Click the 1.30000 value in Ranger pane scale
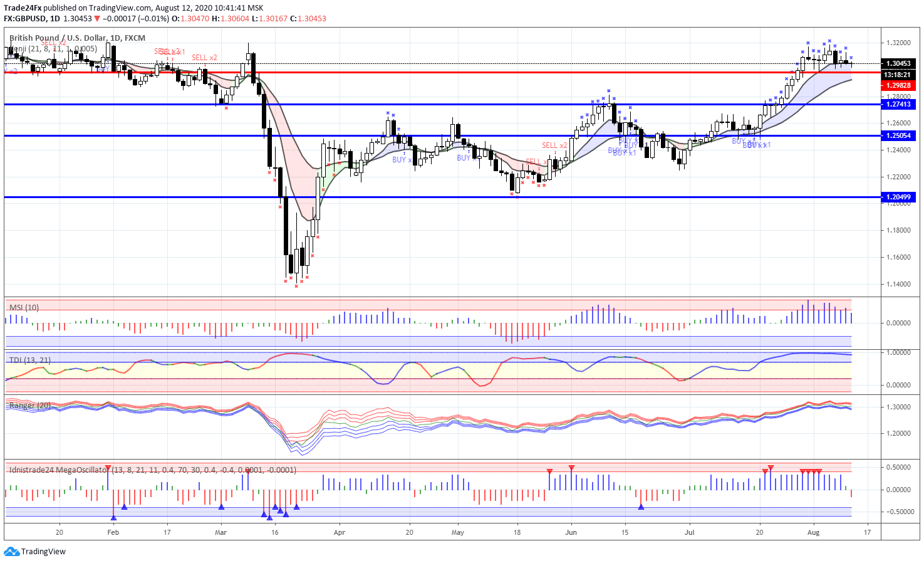The width and height of the screenshot is (924, 563). tap(898, 407)
